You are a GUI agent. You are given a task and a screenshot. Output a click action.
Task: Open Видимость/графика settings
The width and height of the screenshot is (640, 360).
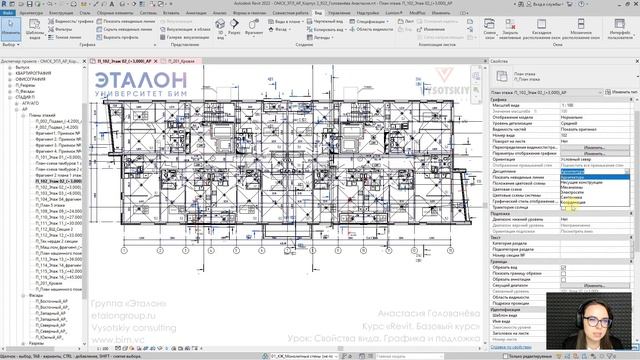(71, 21)
